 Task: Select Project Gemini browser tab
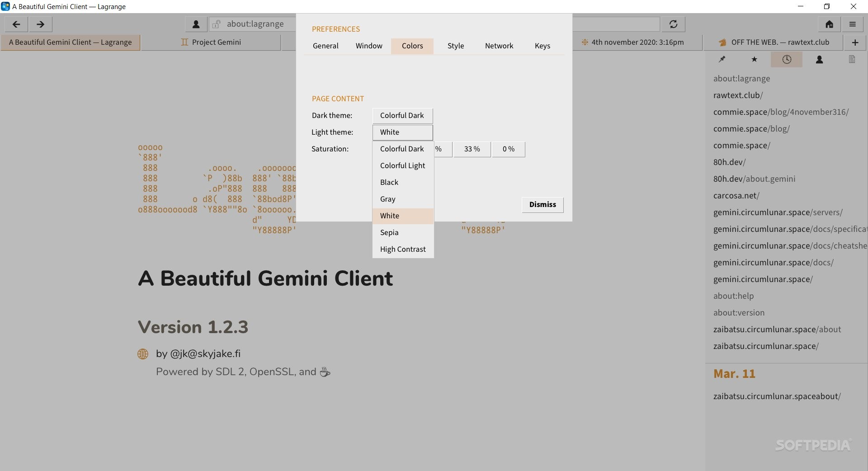pyautogui.click(x=211, y=42)
